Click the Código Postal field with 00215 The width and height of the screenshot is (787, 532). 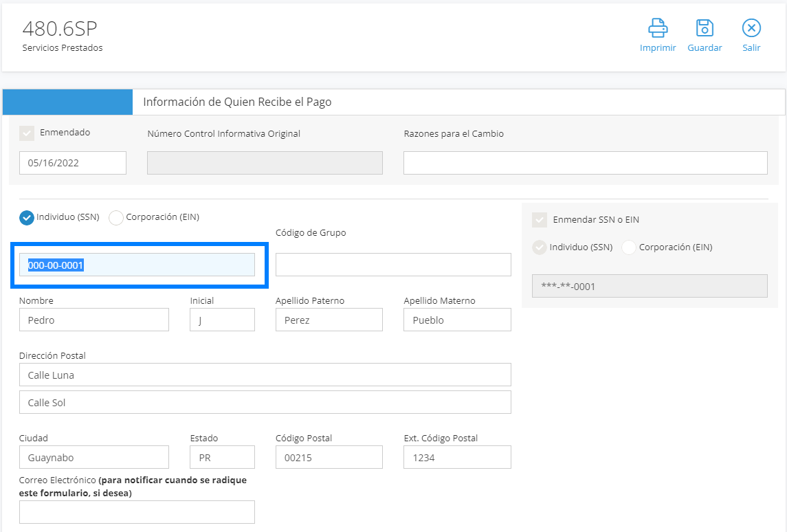coord(329,458)
